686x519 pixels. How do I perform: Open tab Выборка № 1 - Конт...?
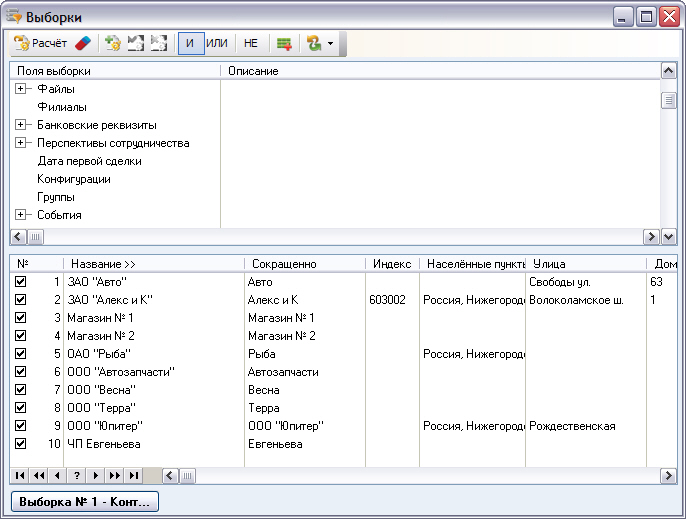pyautogui.click(x=85, y=501)
